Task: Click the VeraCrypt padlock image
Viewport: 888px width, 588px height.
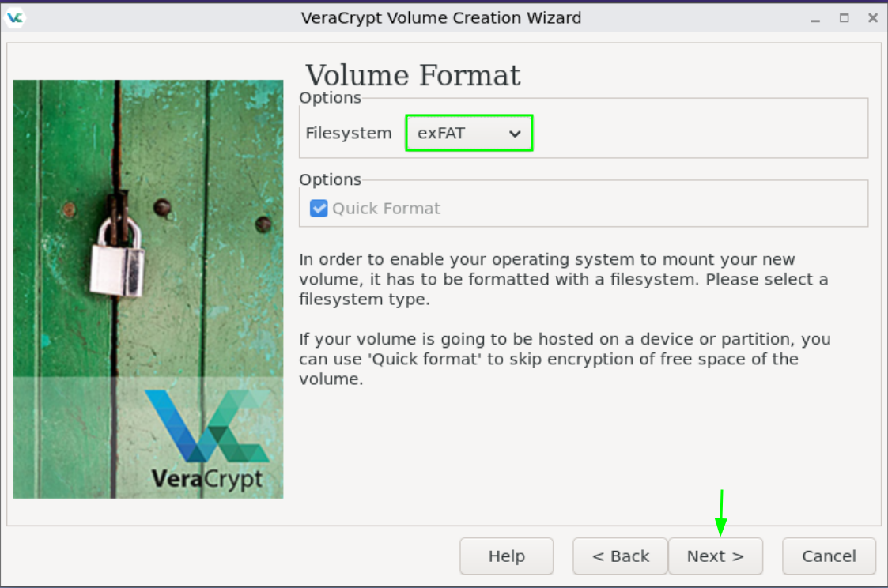Action: point(148,289)
